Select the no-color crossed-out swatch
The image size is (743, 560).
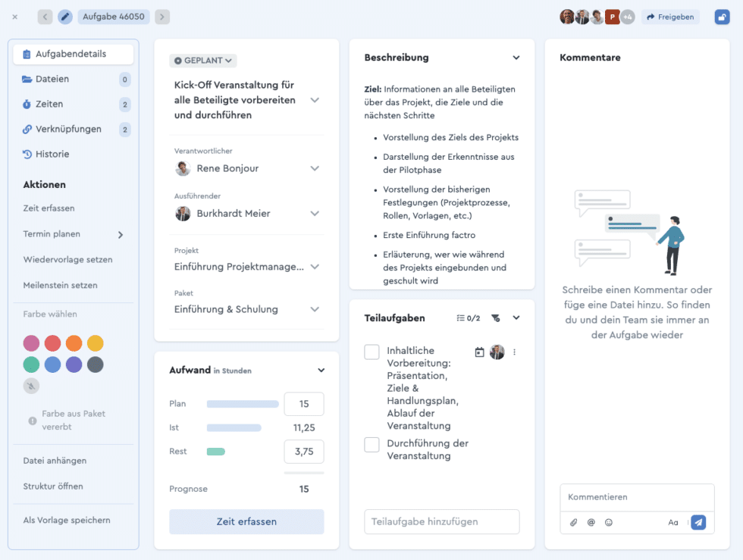pyautogui.click(x=31, y=386)
